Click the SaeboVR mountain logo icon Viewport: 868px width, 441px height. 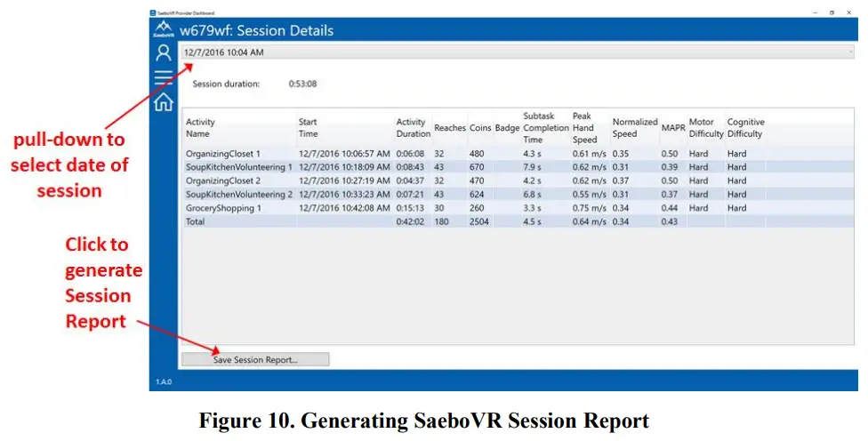pos(164,28)
